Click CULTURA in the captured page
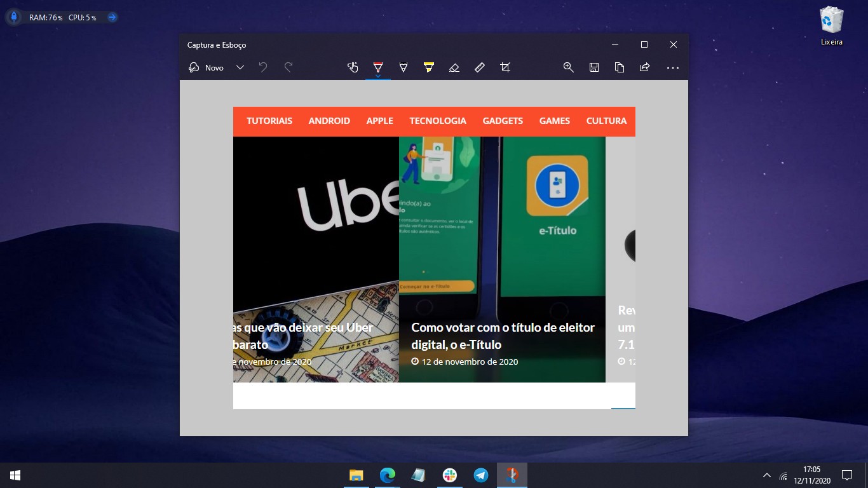This screenshot has height=488, width=868. [x=606, y=121]
